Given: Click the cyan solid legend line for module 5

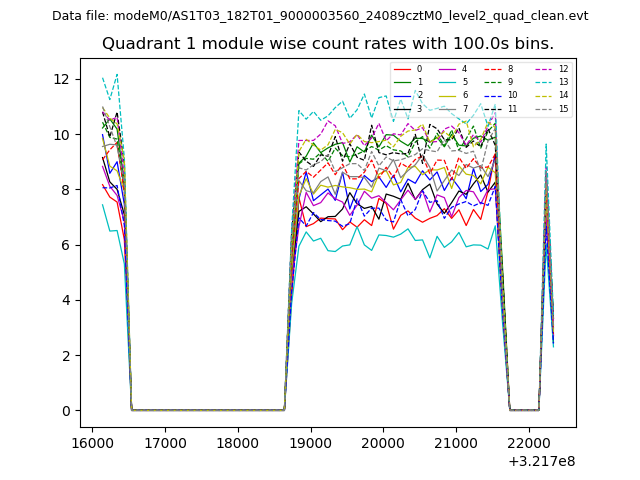Looking at the screenshot, I should [447, 82].
